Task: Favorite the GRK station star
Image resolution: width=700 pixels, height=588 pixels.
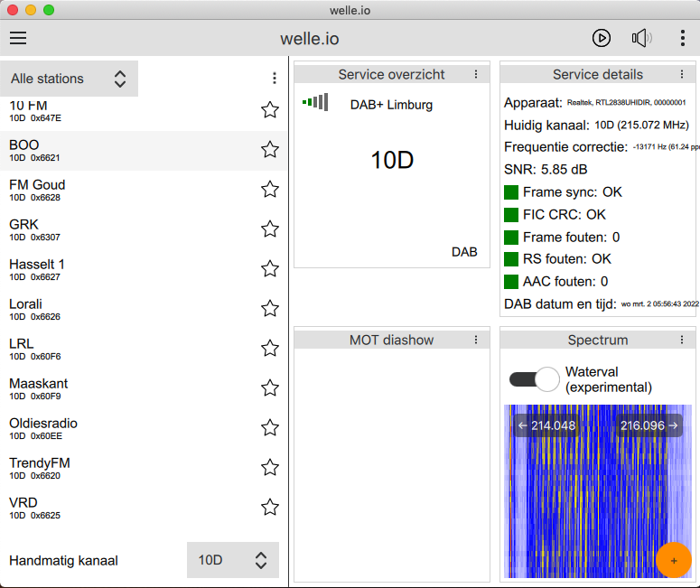Action: (270, 229)
